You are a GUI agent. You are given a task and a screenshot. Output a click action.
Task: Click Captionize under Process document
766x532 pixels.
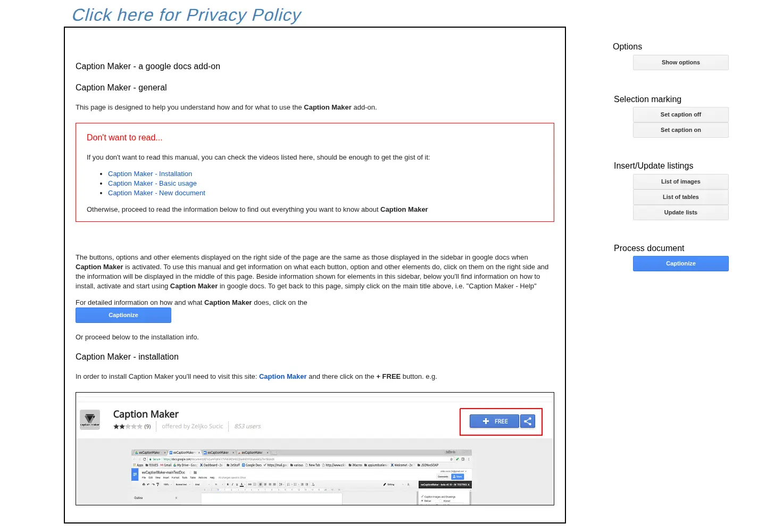(681, 263)
